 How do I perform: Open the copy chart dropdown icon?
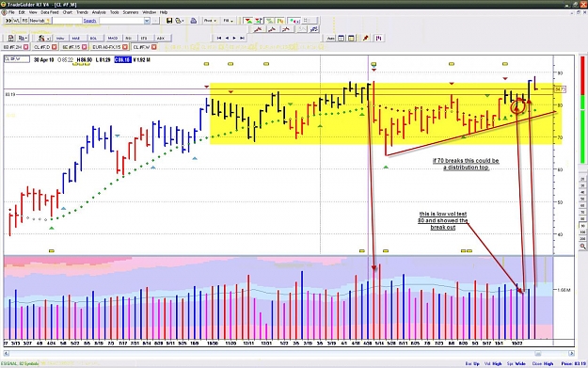(x=23, y=38)
